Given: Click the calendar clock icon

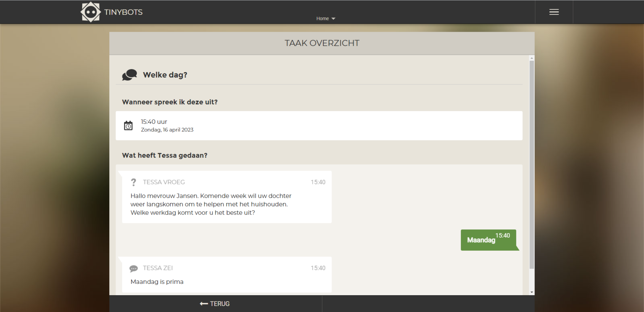Looking at the screenshot, I should pyautogui.click(x=128, y=125).
